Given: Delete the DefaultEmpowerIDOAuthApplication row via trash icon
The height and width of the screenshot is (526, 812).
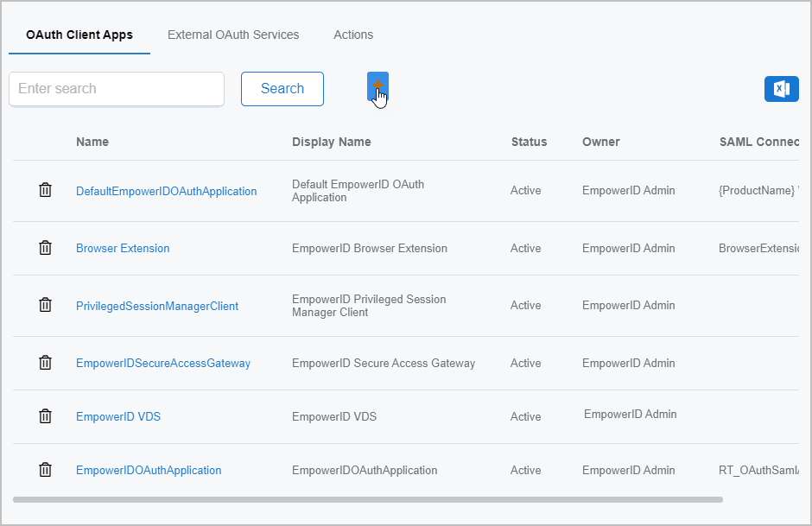Looking at the screenshot, I should click(x=45, y=190).
